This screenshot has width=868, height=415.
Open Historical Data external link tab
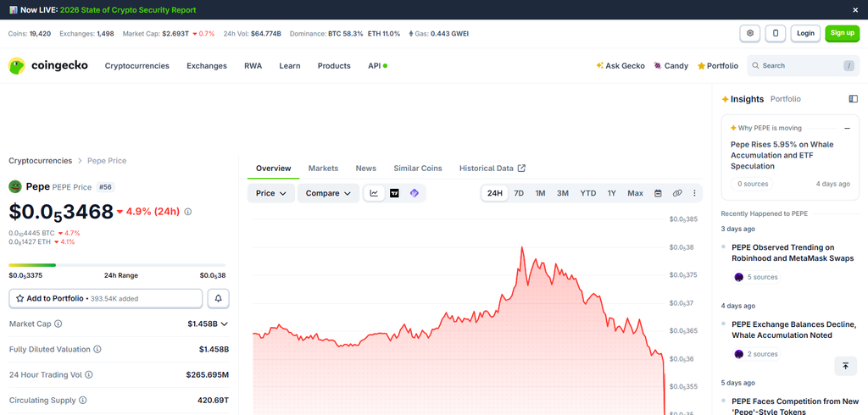[x=492, y=169]
